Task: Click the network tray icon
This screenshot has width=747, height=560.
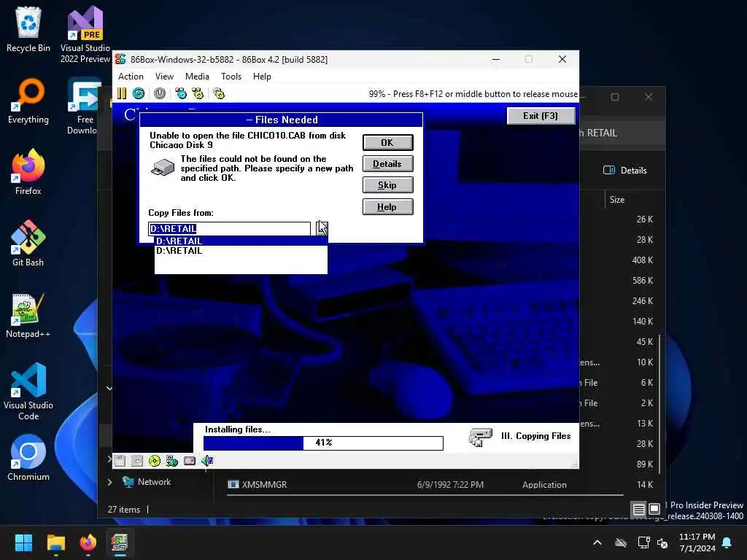Action: click(643, 542)
